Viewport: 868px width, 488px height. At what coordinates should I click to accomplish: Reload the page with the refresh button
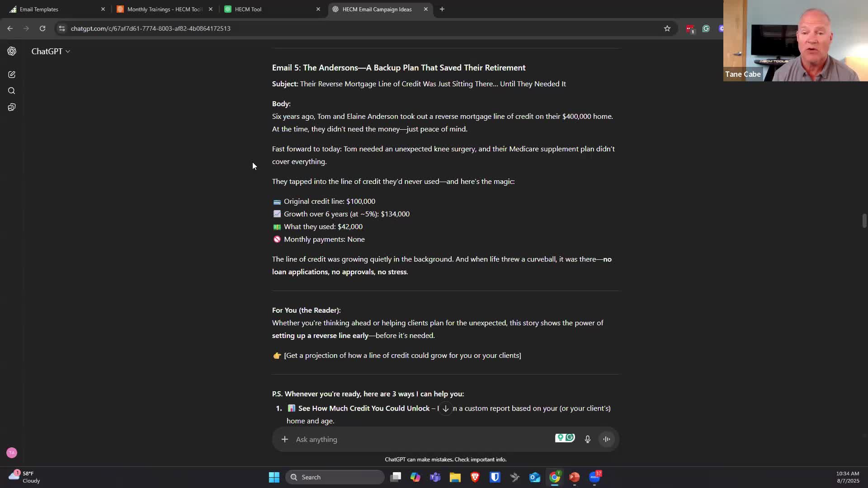click(x=42, y=28)
